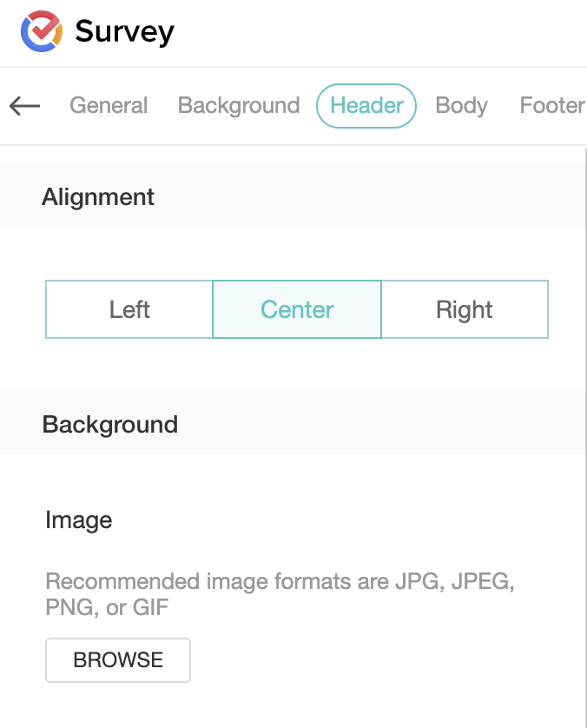Viewport: 587px width, 728px height.
Task: Go to the Footer tab
Action: tap(551, 106)
